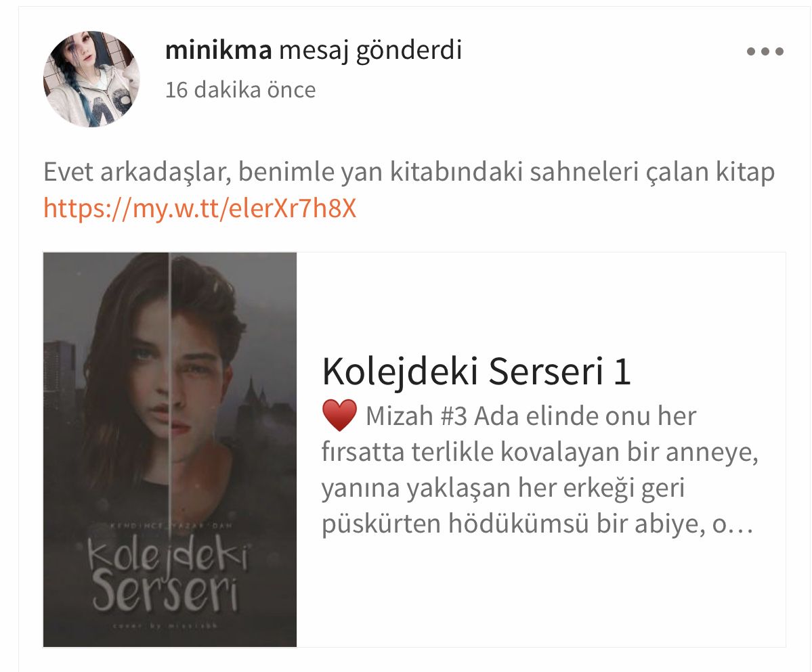Click the message text starting 'Evet arkadaşlar'
The width and height of the screenshot is (812, 672).
click(408, 172)
